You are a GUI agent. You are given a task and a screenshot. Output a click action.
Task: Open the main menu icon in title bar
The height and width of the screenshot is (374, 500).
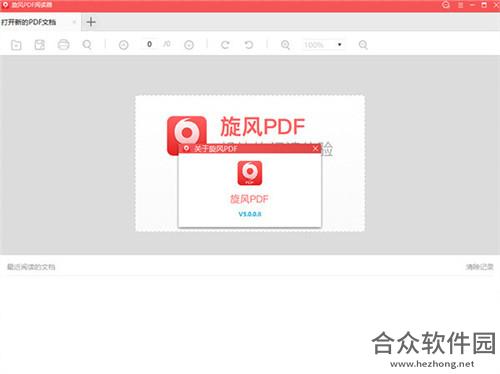pos(460,5)
